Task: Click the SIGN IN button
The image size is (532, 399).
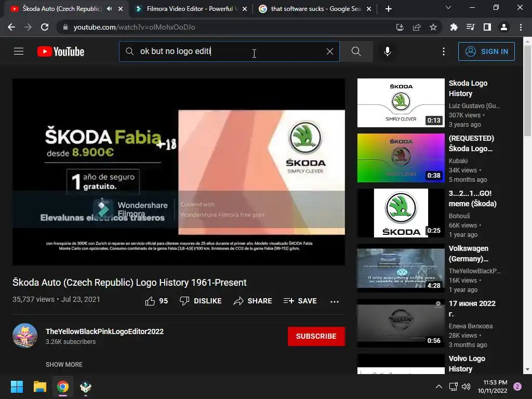Action: [x=486, y=51]
